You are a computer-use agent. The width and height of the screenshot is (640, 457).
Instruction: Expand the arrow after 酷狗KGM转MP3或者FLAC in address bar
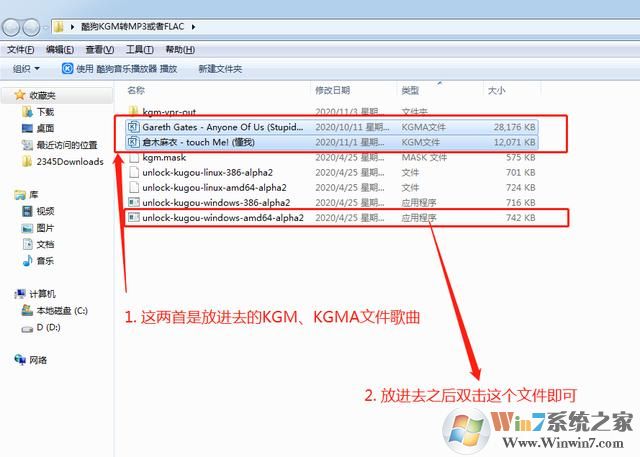(193, 27)
